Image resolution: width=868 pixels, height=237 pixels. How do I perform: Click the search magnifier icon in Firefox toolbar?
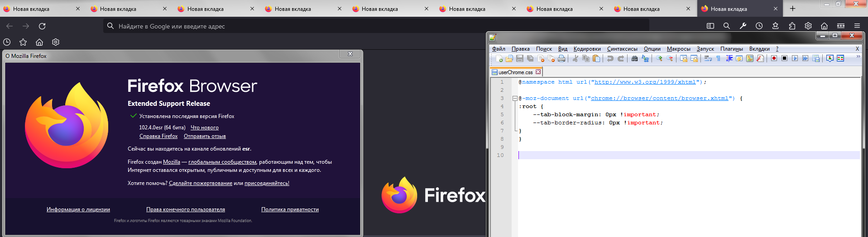(727, 26)
